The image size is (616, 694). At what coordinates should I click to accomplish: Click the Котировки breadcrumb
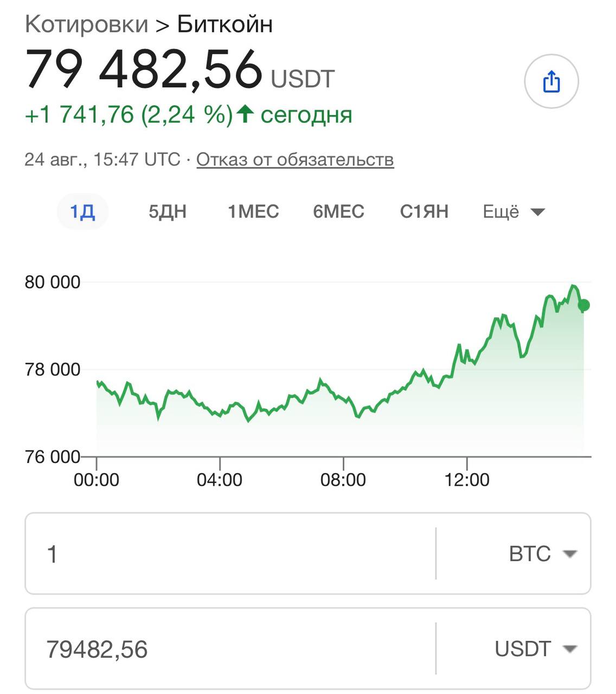click(86, 24)
